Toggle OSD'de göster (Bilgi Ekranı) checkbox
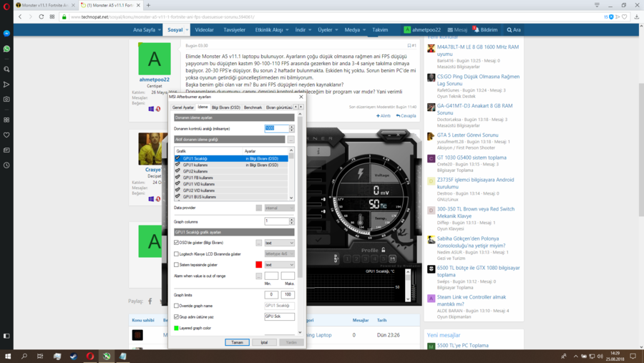This screenshot has height=363, width=644. [x=176, y=243]
